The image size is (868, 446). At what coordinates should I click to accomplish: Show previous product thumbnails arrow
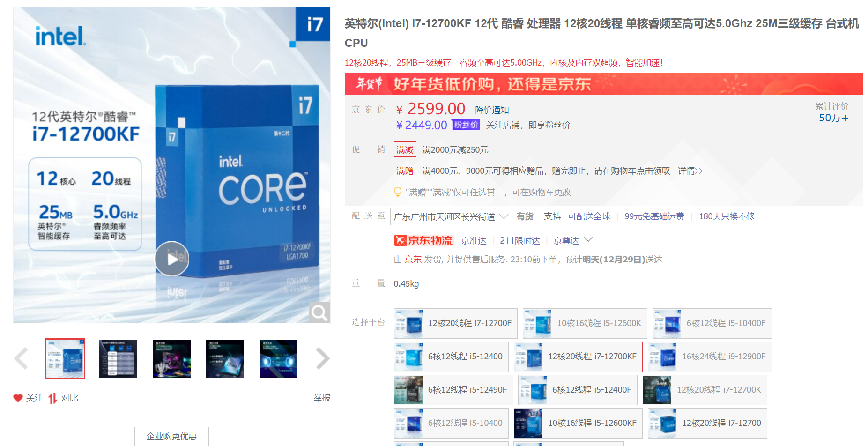(x=21, y=359)
